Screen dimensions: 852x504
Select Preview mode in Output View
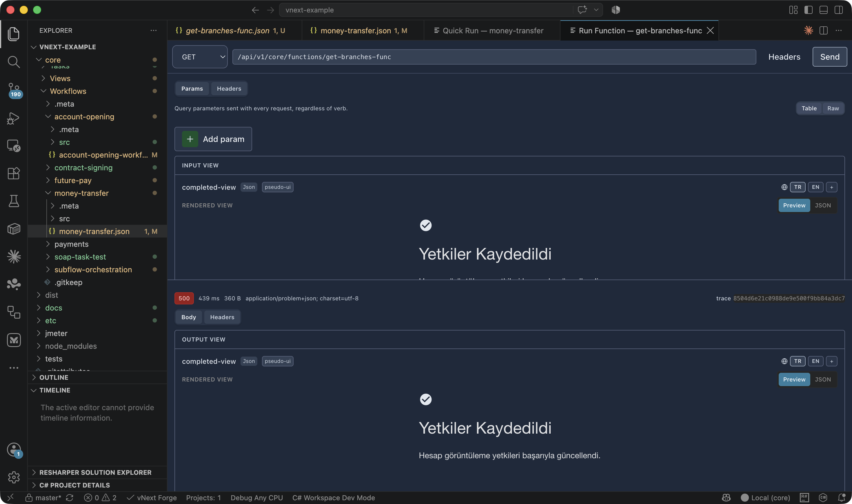[794, 380]
